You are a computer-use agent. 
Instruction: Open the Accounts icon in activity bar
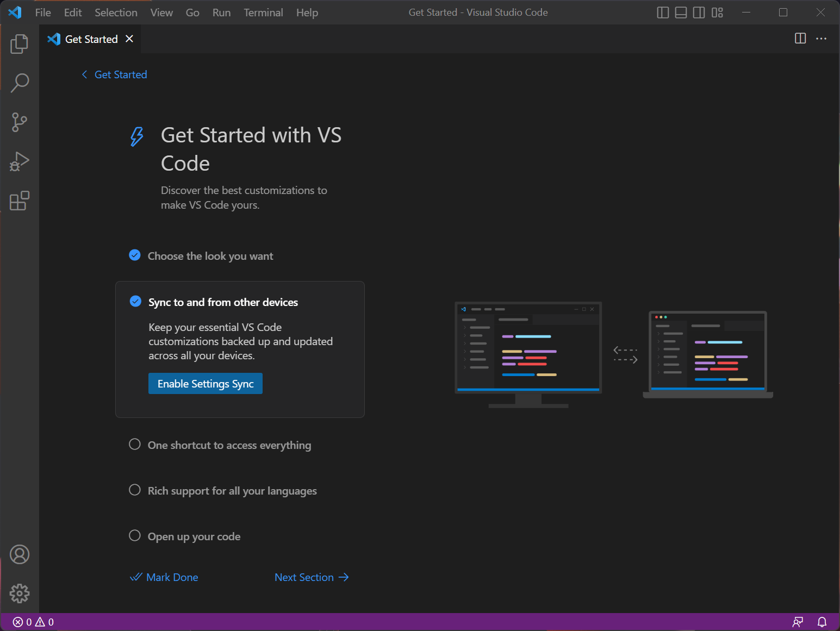(20, 554)
